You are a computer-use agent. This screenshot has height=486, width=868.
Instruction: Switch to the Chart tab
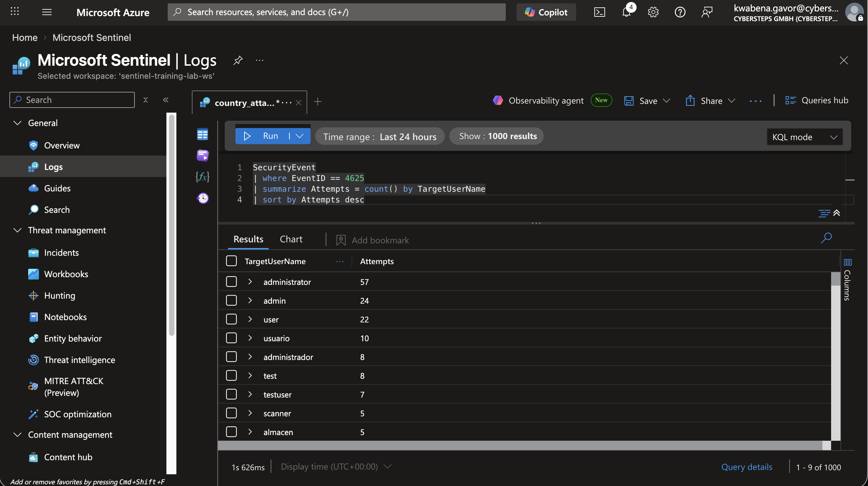(291, 239)
